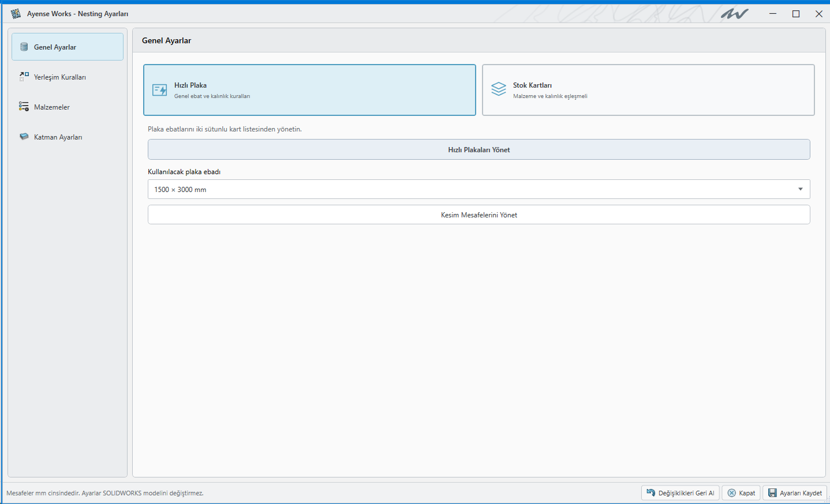Screen dimensions: 830x504
Task: Save settings with Ayarları Kaydet
Action: [x=795, y=493]
